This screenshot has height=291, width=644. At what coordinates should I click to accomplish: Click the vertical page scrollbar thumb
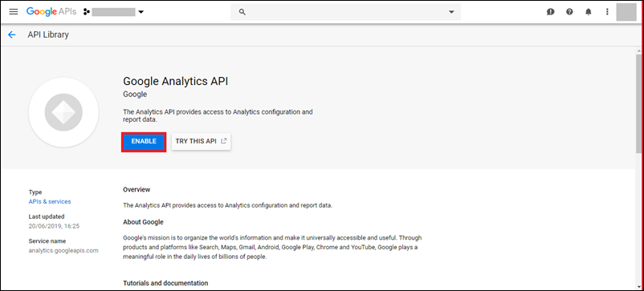(x=638, y=103)
